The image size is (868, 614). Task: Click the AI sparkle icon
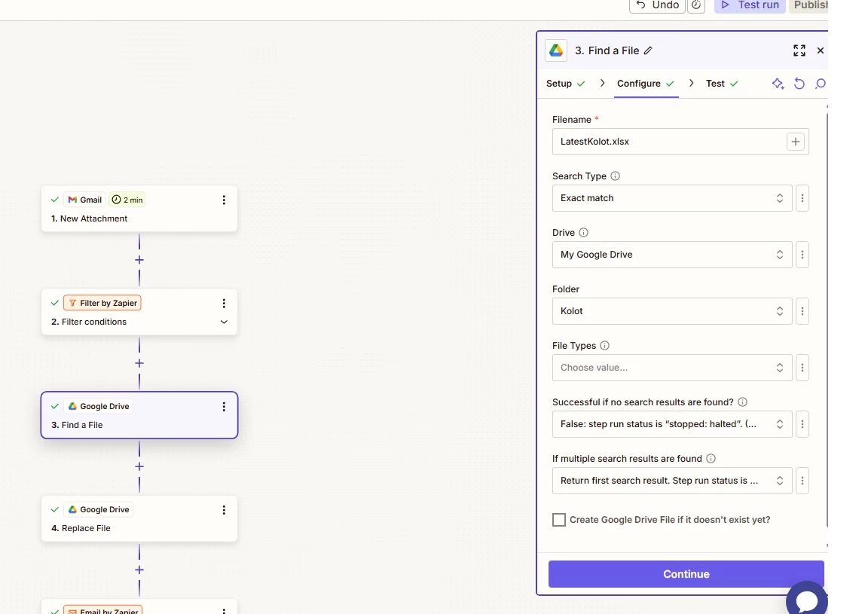tap(778, 84)
